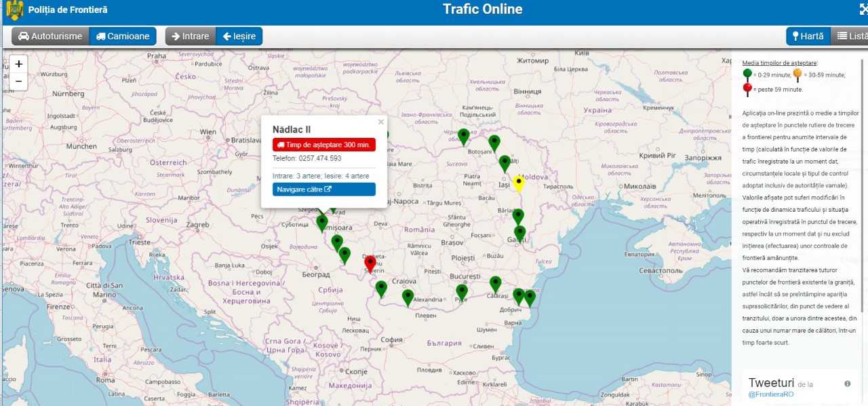Screen dimensions: 868x406
Task: Open the green marker near Călărași
Action: [x=496, y=283]
